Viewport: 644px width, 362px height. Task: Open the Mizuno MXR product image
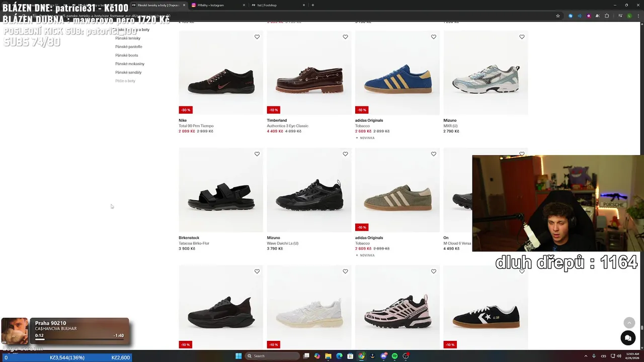coord(486,73)
